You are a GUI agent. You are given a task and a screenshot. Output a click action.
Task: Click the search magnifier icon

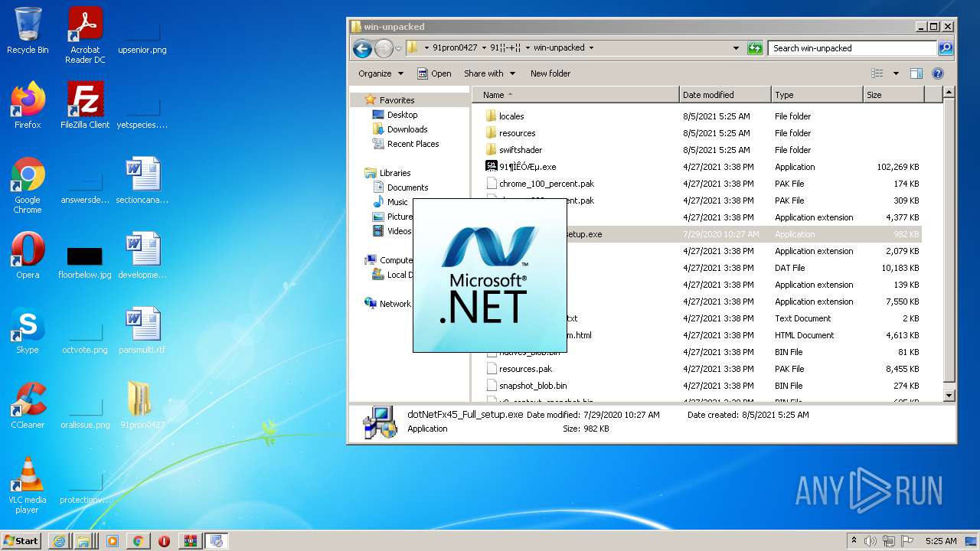(946, 48)
